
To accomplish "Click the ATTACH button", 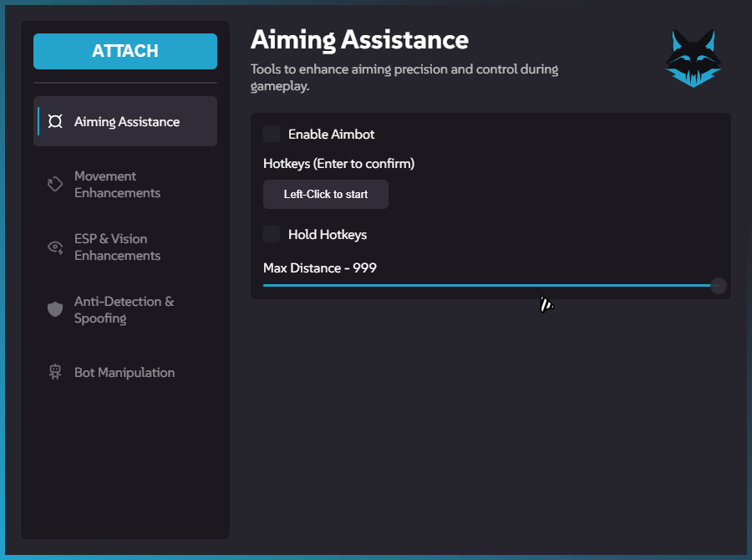I will [125, 51].
